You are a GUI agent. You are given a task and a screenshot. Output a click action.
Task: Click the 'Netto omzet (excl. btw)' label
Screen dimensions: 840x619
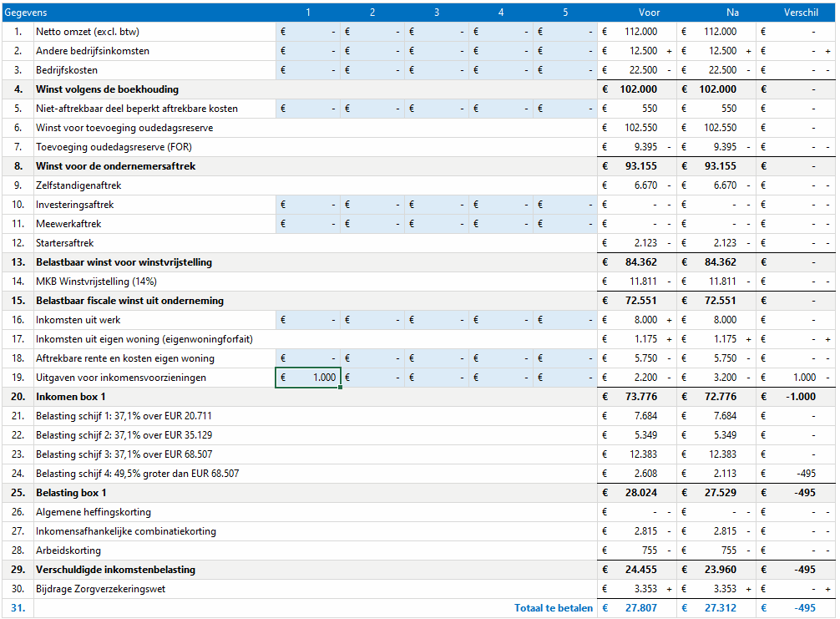coord(88,32)
